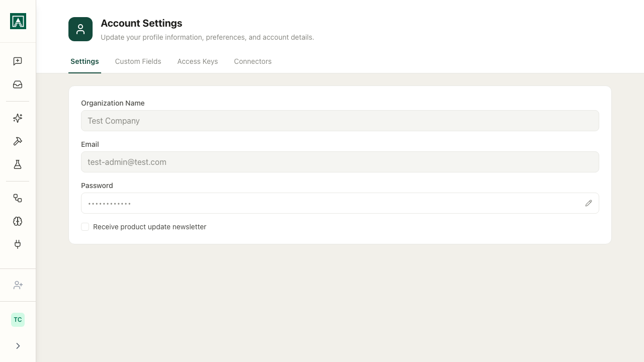
Task: Click the Test Company organization name field
Action: pos(340,121)
